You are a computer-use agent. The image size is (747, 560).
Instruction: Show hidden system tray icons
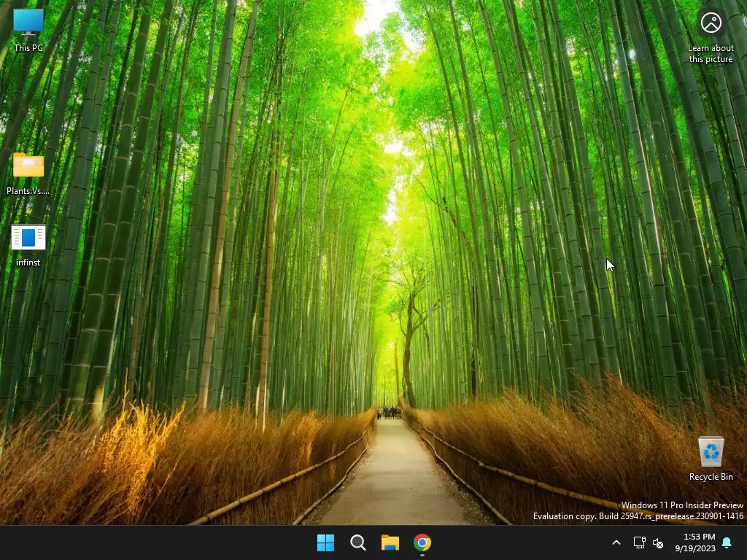(616, 542)
